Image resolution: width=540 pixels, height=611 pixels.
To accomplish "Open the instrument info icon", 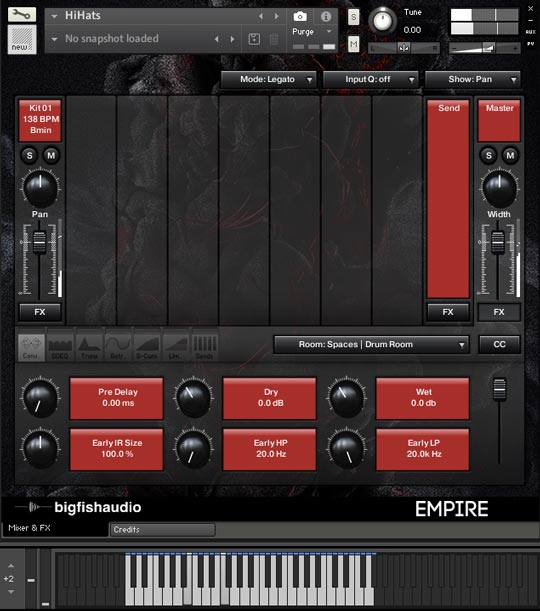I will (326, 16).
